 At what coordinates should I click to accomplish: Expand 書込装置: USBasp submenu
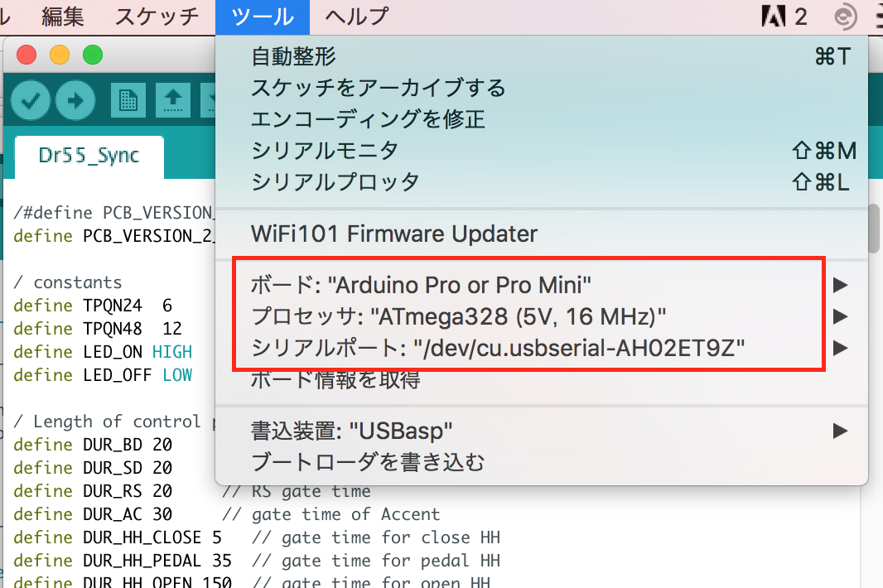click(541, 431)
